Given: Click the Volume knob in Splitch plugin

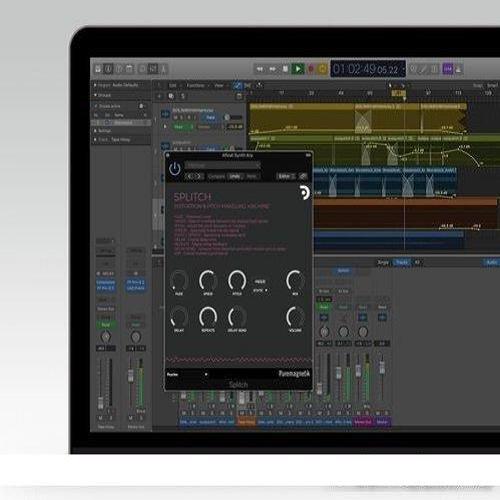Looking at the screenshot, I should click(x=295, y=317).
